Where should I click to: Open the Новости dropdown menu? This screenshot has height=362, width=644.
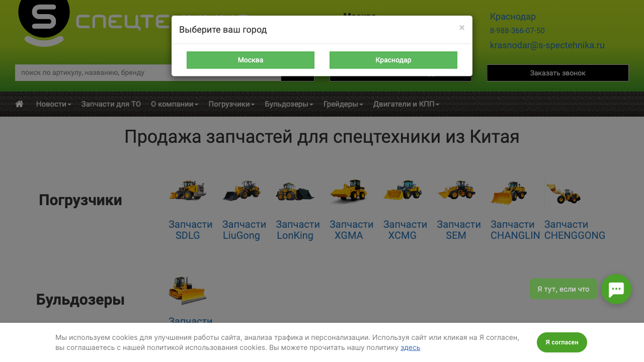point(53,104)
